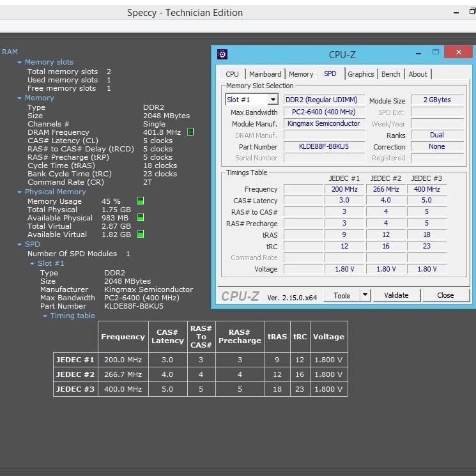476x476 pixels.
Task: Switch to the Mainboard tab
Action: tap(265, 74)
